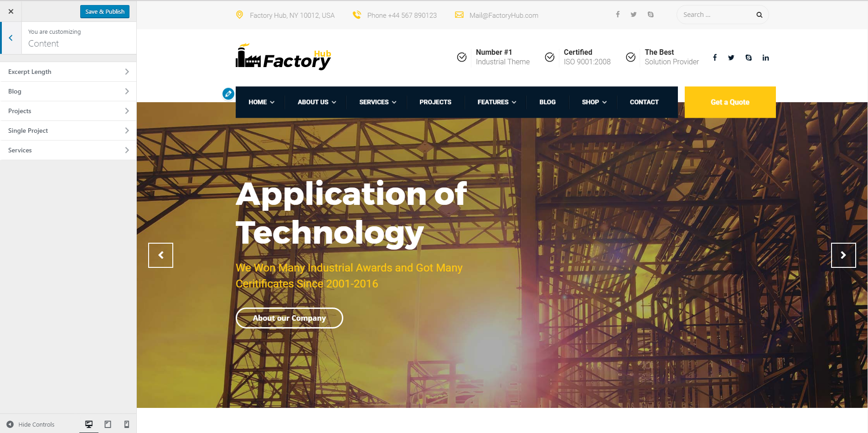Click the LinkedIn icon in header
868x433 pixels.
(765, 58)
